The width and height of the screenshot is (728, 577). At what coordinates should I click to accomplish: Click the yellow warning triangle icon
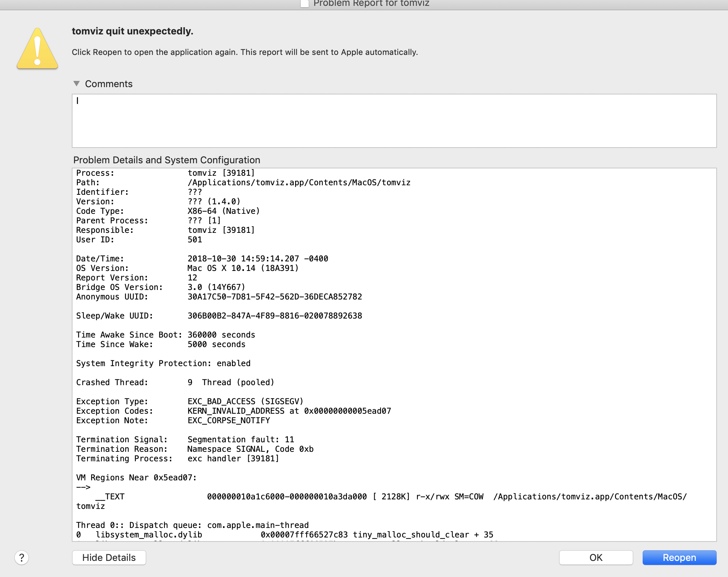pyautogui.click(x=37, y=48)
